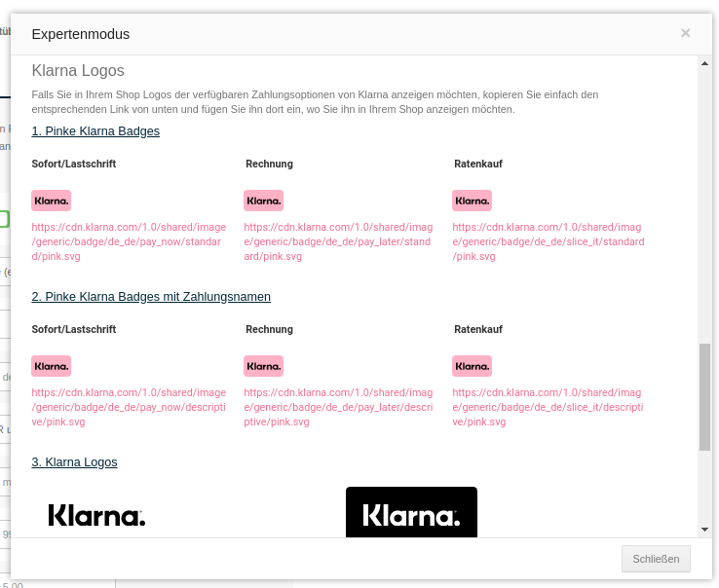Click the white-on-black Klarna logo
The height and width of the screenshot is (588, 719).
(411, 513)
